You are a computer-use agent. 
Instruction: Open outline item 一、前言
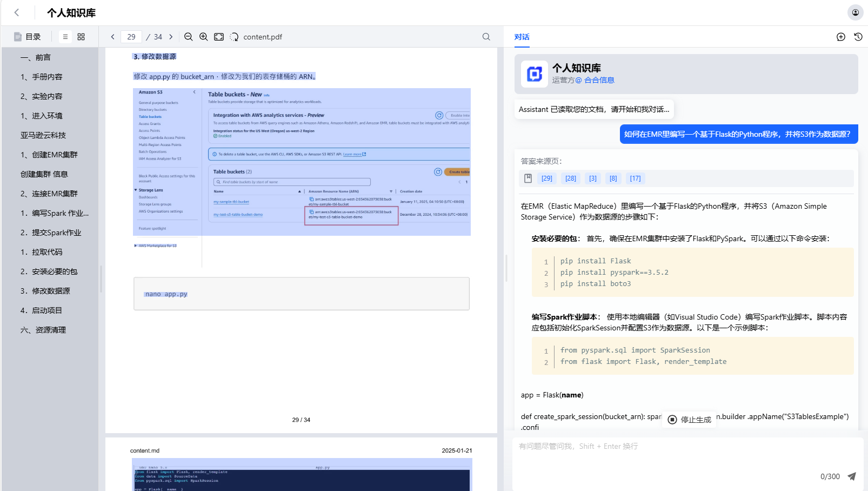(36, 57)
